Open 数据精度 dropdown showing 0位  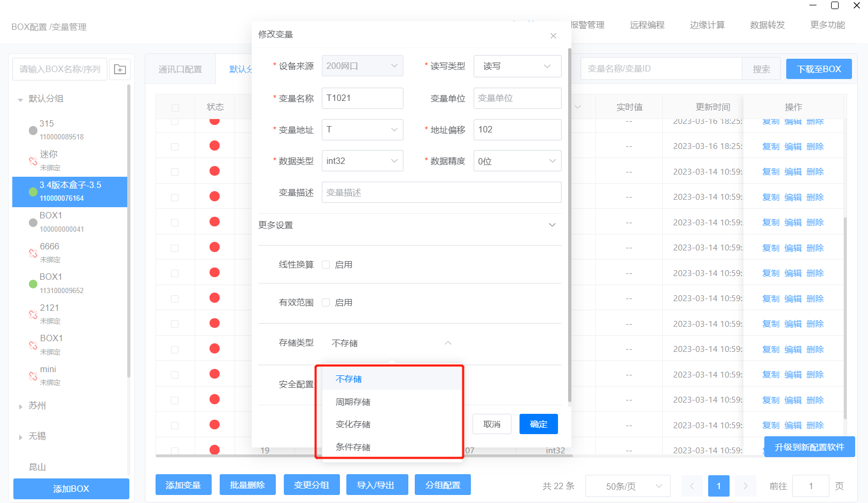pos(517,161)
